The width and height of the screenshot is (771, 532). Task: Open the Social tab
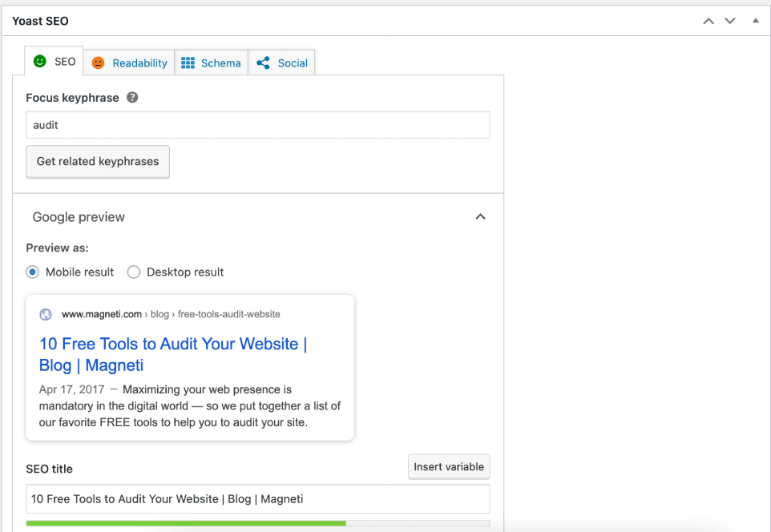coord(282,62)
